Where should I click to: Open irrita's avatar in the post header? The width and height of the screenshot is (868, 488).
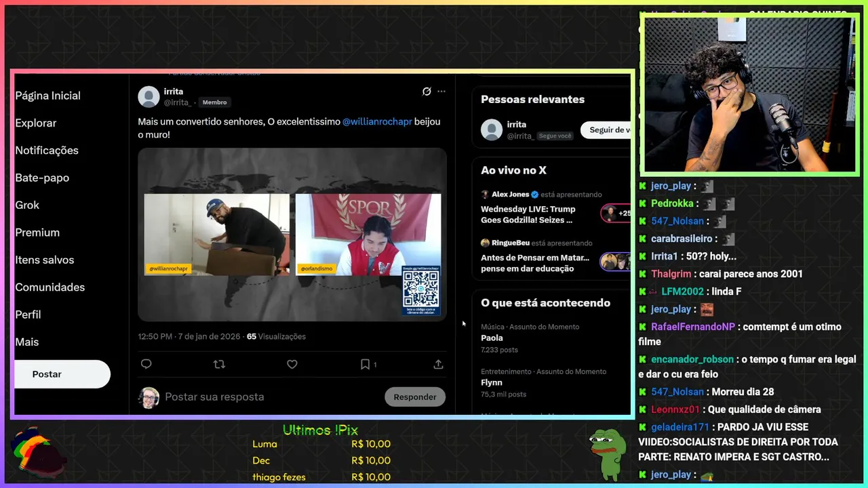[149, 97]
